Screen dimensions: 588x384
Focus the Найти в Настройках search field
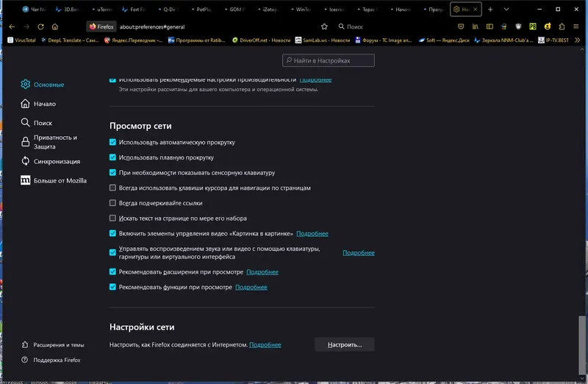pyautogui.click(x=329, y=60)
